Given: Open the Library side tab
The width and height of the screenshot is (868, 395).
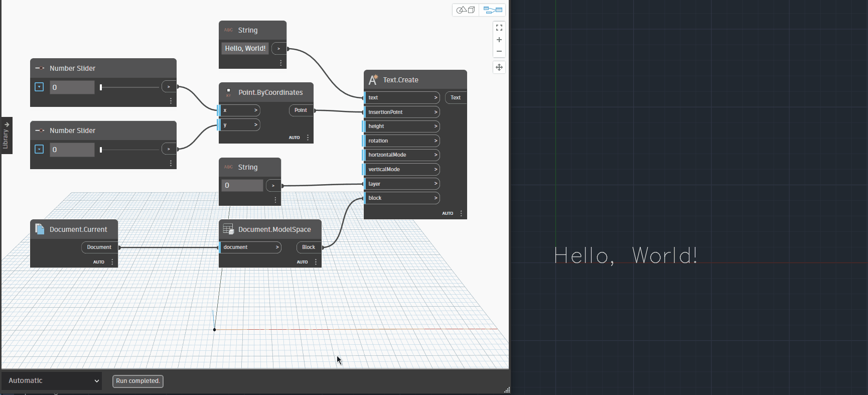Looking at the screenshot, I should (6, 136).
